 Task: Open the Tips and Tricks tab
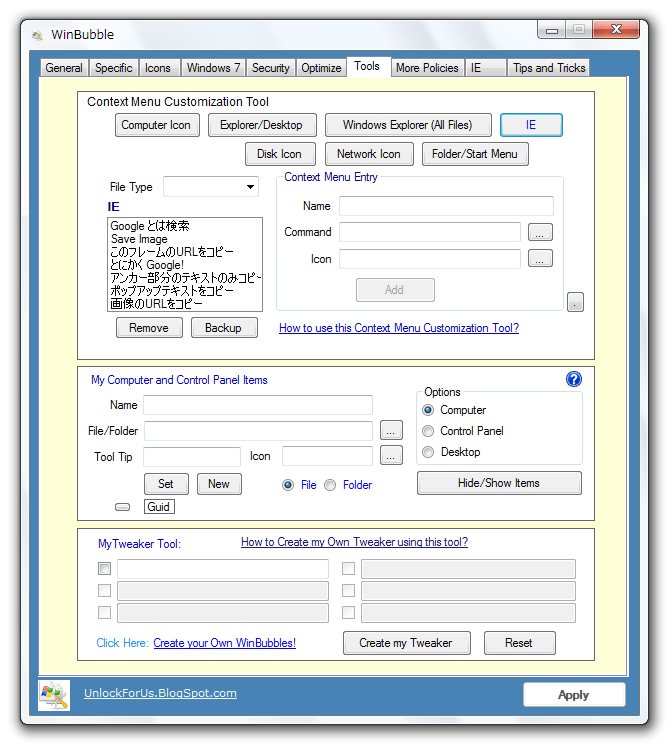pos(548,68)
